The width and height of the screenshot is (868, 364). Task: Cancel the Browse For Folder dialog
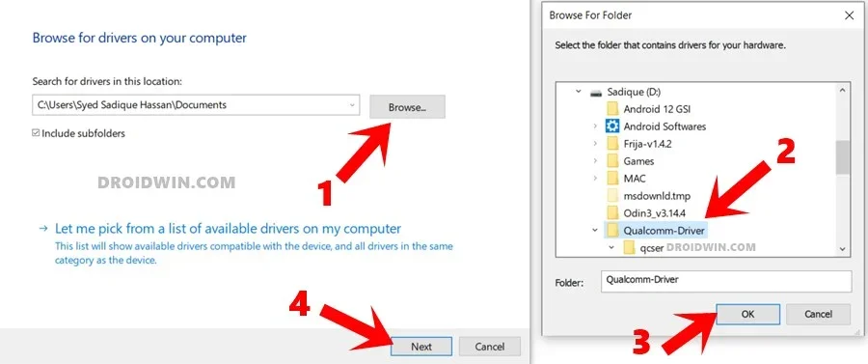[x=818, y=314]
